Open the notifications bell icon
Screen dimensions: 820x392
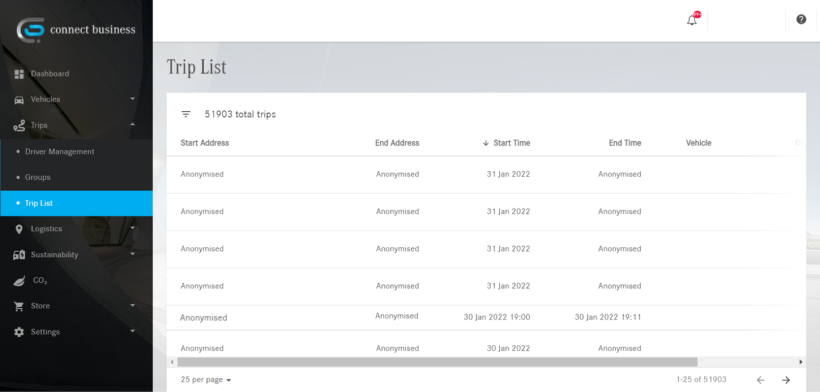click(692, 20)
